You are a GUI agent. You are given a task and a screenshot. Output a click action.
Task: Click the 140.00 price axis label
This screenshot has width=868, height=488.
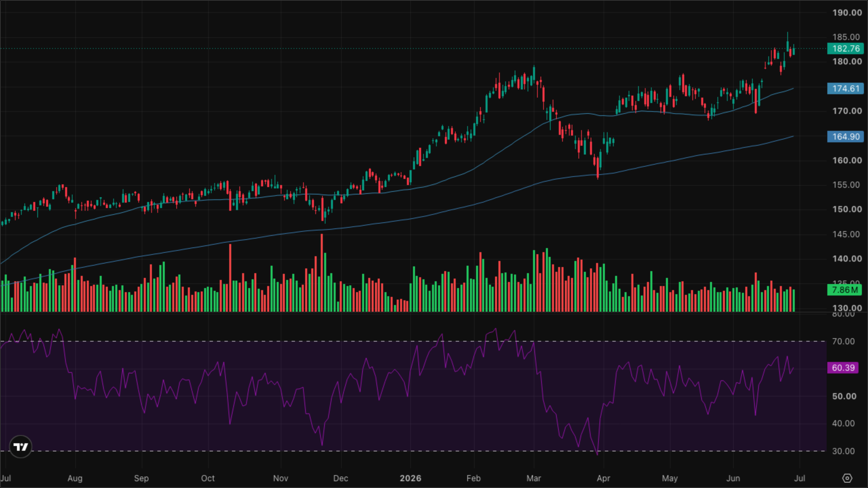(847, 259)
